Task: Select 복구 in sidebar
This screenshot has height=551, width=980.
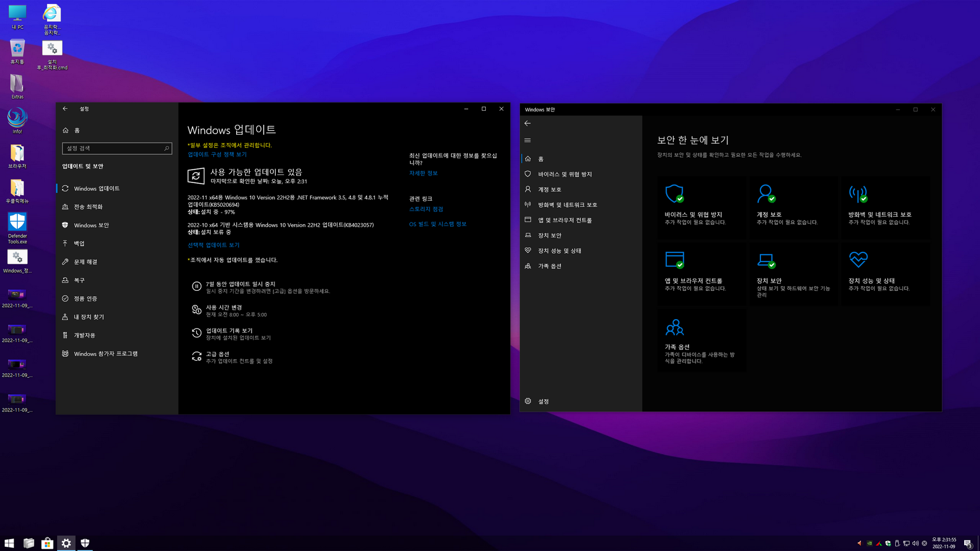Action: tap(117, 280)
